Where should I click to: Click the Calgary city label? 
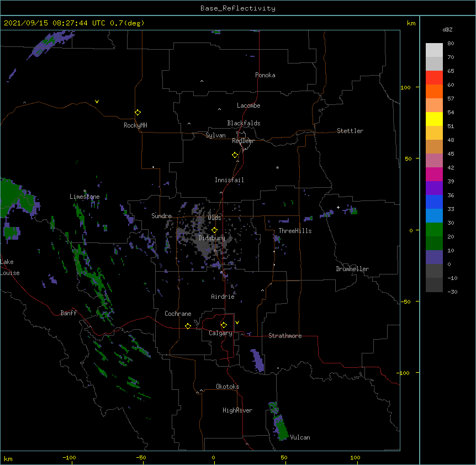pos(220,333)
